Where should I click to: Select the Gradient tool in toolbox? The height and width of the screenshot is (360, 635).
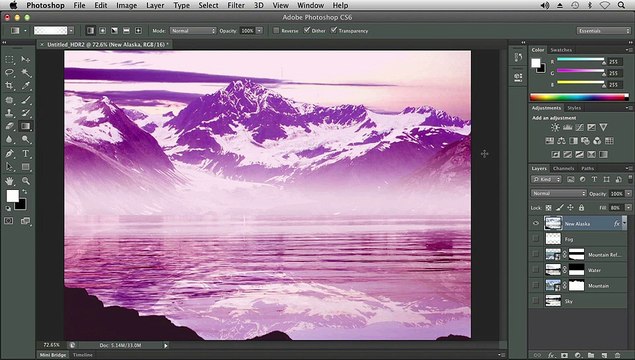[x=26, y=126]
